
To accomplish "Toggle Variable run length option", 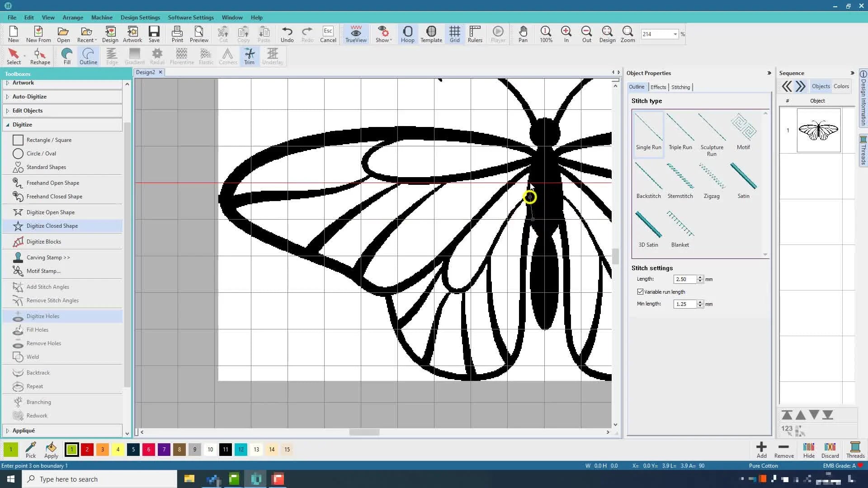I will click(x=641, y=291).
